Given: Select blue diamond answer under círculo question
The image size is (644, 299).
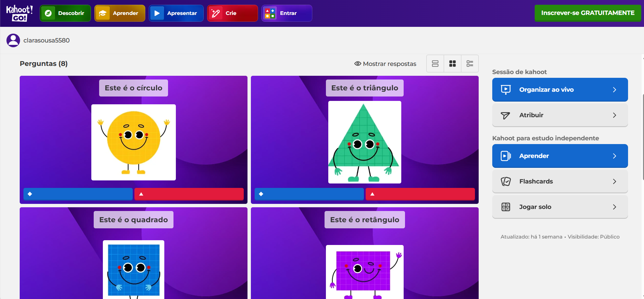Looking at the screenshot, I should click(x=78, y=194).
